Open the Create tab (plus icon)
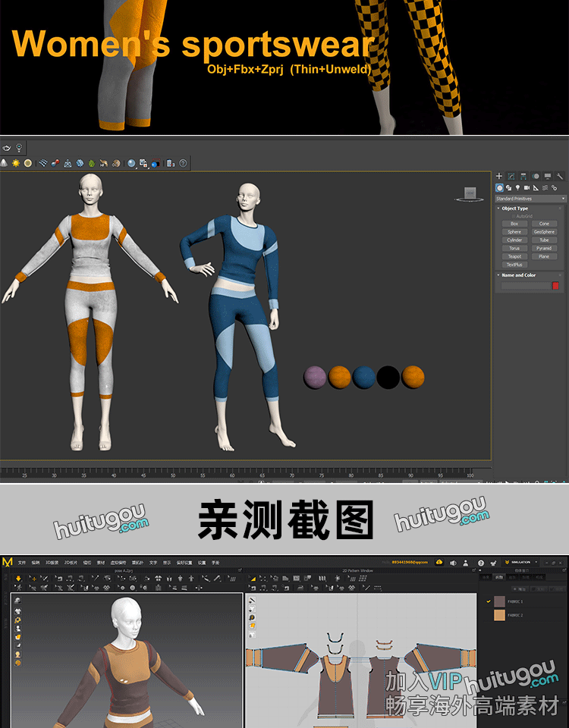 click(x=499, y=176)
